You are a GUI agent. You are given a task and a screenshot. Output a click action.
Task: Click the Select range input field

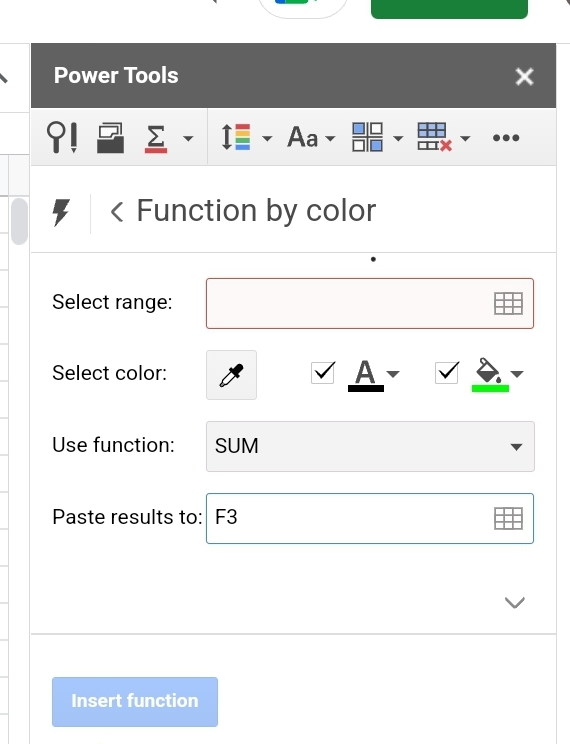370,304
